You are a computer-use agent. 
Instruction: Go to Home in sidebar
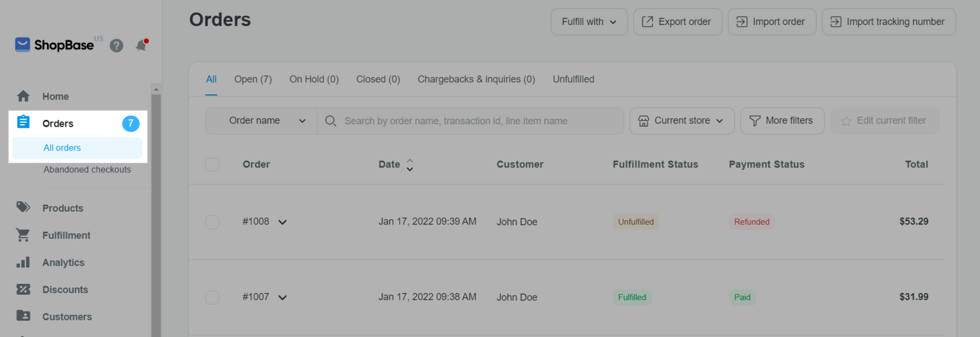[55, 97]
